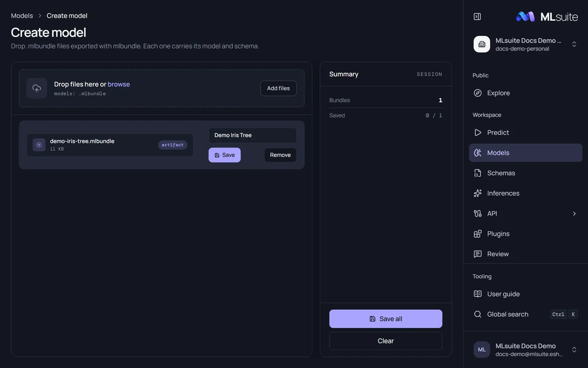The image size is (588, 368).
Task: Save the Demo Iris Tree bundle
Action: coord(224,155)
